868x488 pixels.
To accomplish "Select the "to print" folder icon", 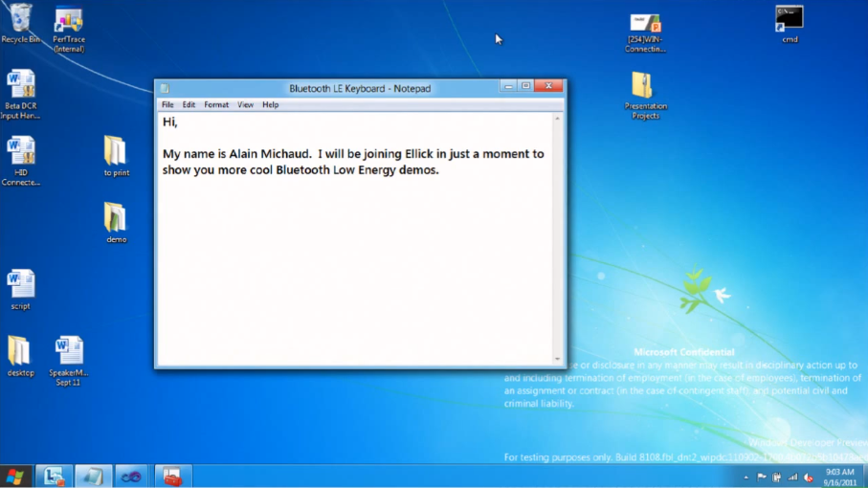I will pos(116,157).
